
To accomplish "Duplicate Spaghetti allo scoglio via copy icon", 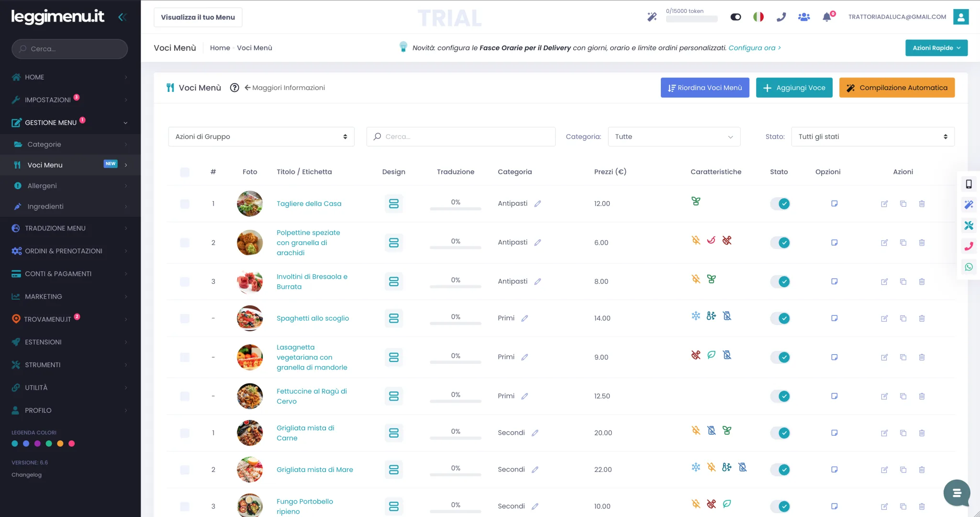I will click(x=903, y=318).
